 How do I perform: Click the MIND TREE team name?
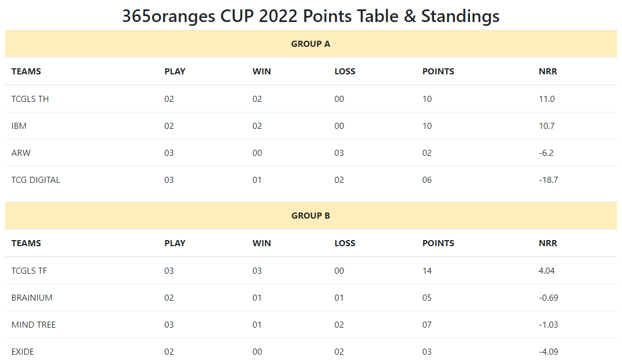(x=34, y=325)
